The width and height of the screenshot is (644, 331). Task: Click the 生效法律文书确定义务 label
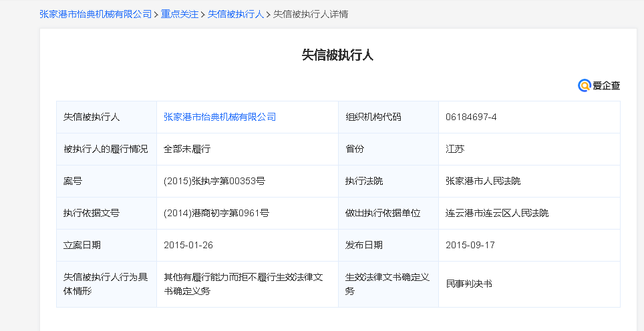pyautogui.click(x=387, y=284)
